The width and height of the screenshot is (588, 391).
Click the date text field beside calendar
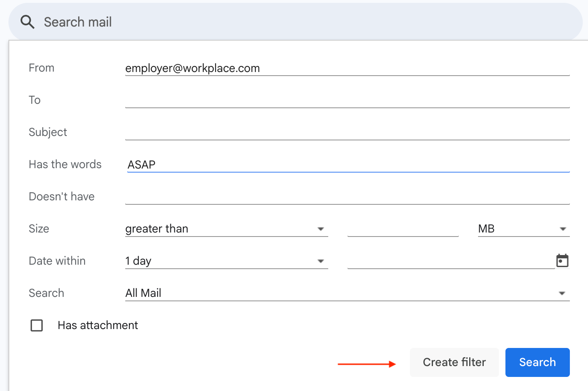(450, 261)
